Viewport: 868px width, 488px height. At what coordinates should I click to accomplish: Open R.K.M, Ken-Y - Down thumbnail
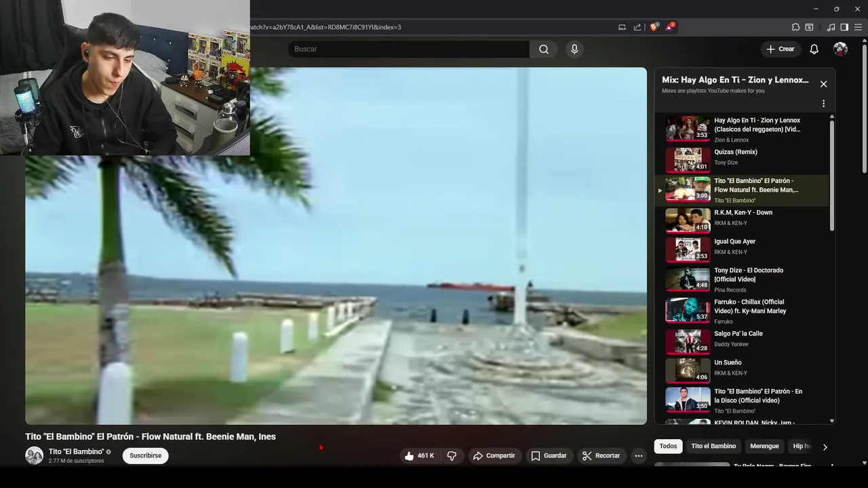(x=688, y=220)
